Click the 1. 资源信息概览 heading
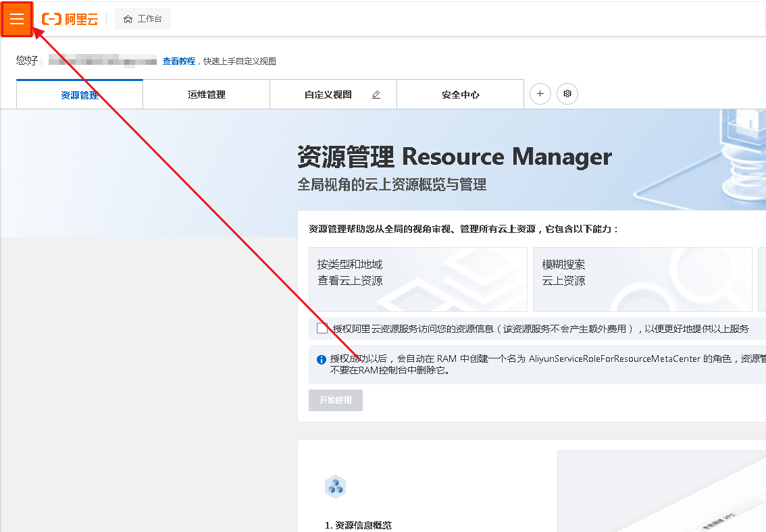 click(x=358, y=525)
